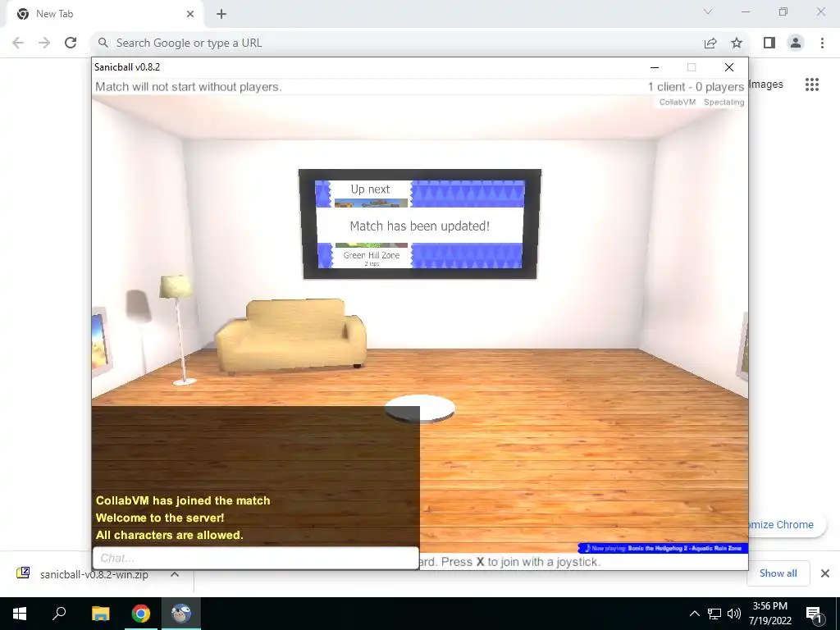Screen dimensions: 840x630
Task: Close the downloads bar
Action: [x=825, y=573]
